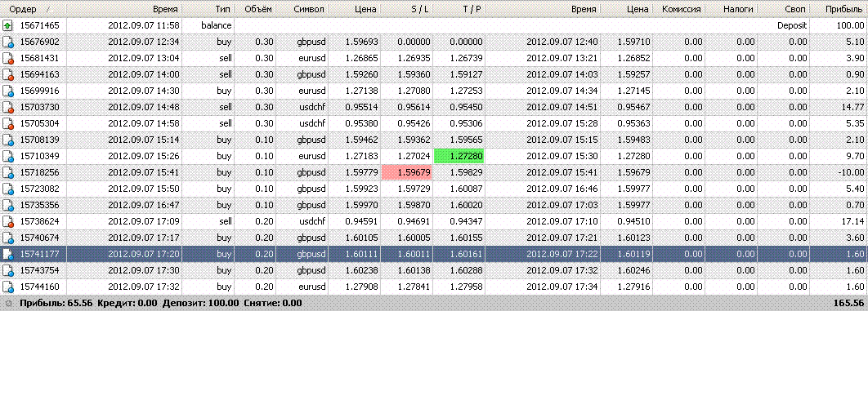Click the 100.00 deposit profit value
Screen dimensions: 868x418
[851, 25]
